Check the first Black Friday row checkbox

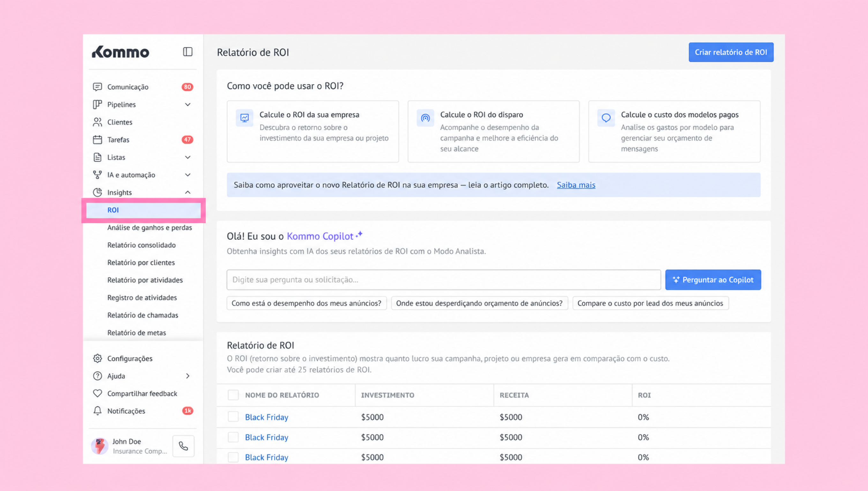233,417
